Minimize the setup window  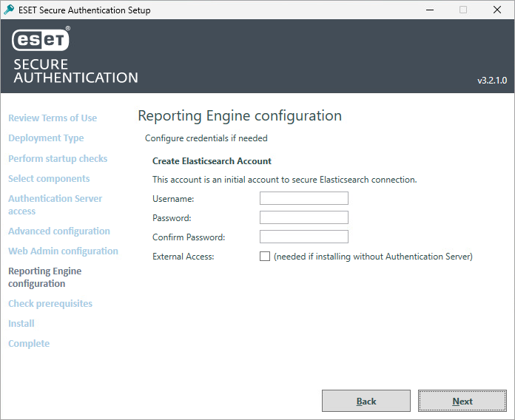[x=430, y=10]
